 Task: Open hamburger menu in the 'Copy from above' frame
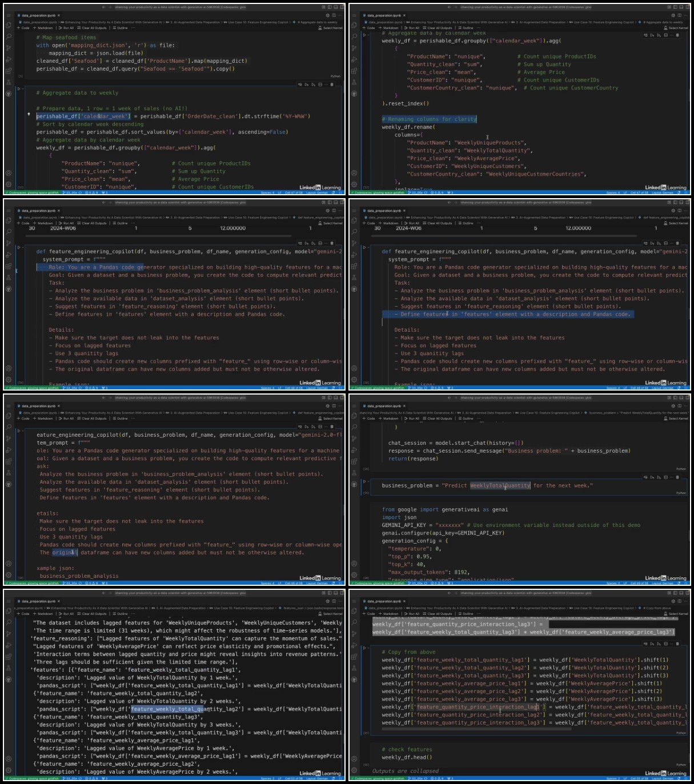pos(354,601)
